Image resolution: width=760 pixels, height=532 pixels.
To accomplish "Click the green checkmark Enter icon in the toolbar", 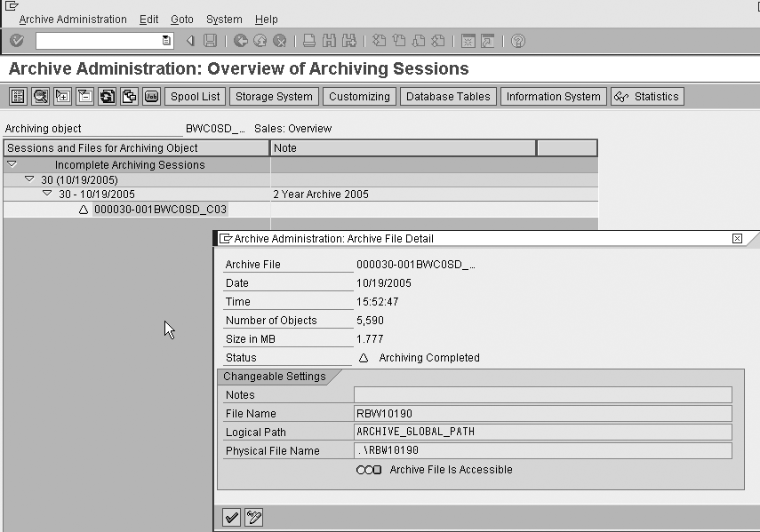I will coord(17,41).
